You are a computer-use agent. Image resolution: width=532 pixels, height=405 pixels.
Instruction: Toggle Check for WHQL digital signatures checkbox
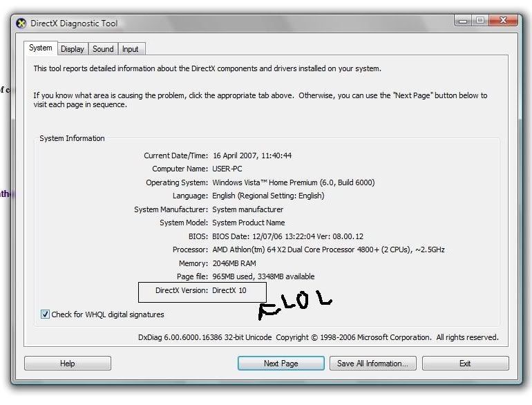pyautogui.click(x=45, y=314)
